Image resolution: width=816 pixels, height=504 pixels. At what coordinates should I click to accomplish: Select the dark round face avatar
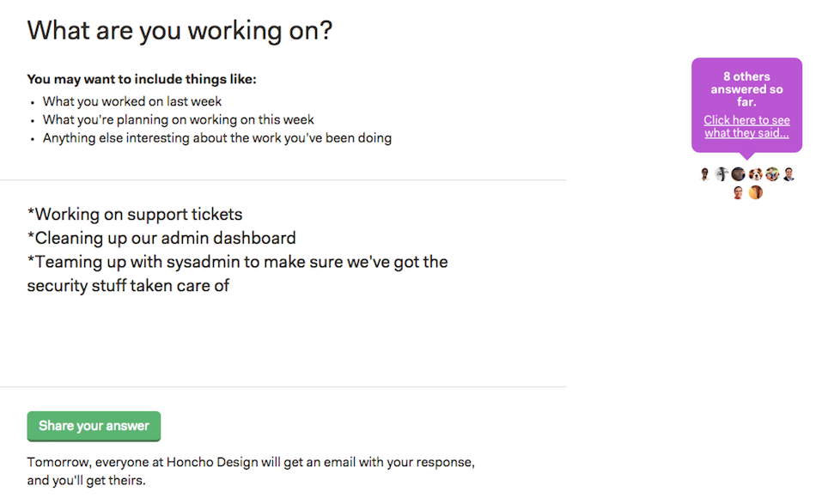738,174
